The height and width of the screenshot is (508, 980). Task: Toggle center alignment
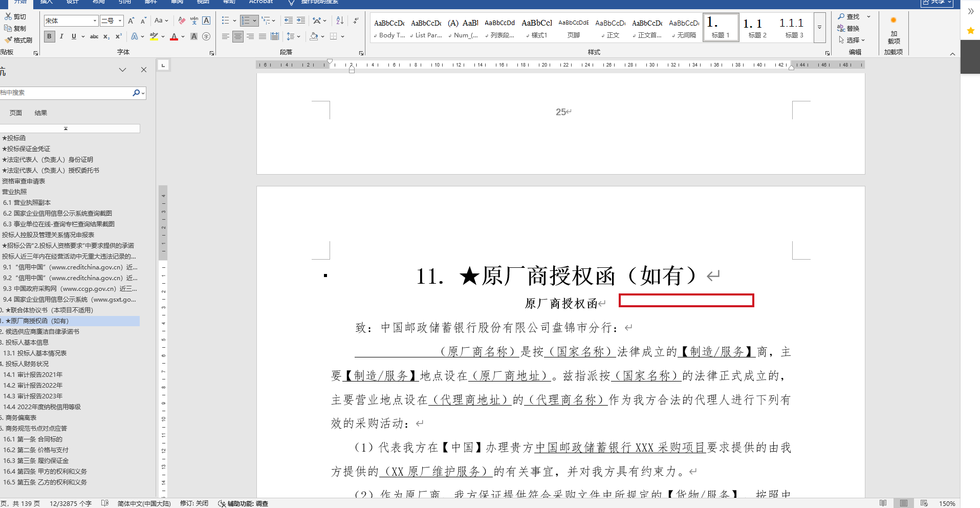(x=238, y=36)
